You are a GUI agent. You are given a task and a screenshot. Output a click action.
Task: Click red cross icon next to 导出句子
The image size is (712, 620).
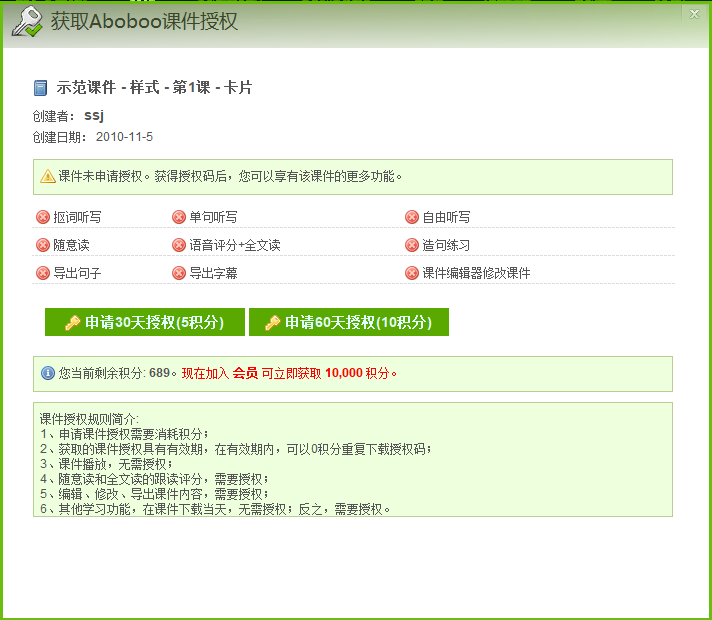43,273
